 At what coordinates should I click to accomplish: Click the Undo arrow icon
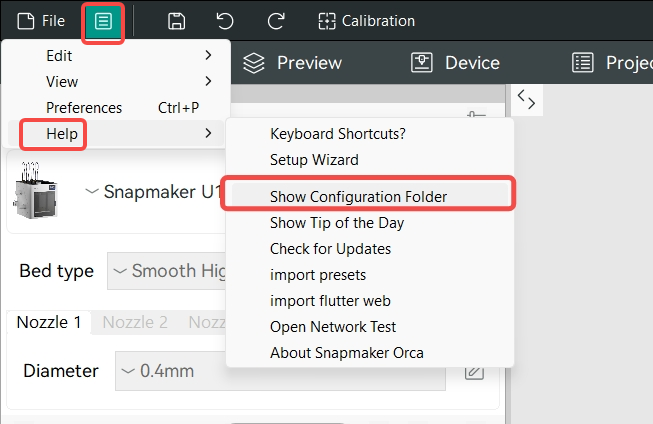coord(226,21)
